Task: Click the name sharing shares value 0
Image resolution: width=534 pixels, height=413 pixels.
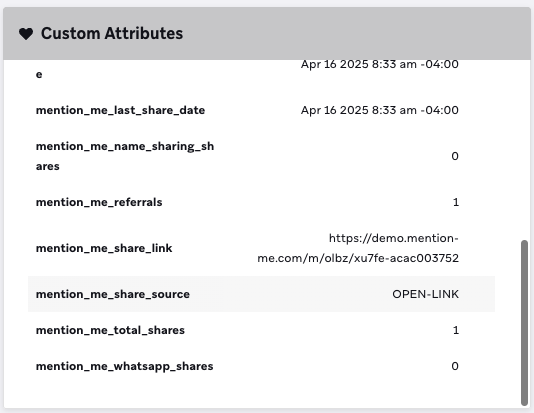Action: [x=455, y=156]
